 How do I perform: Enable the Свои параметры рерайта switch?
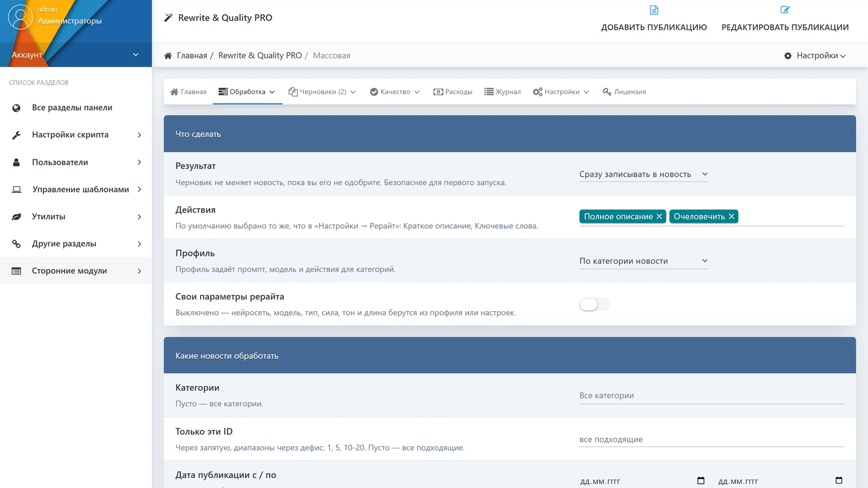(594, 304)
